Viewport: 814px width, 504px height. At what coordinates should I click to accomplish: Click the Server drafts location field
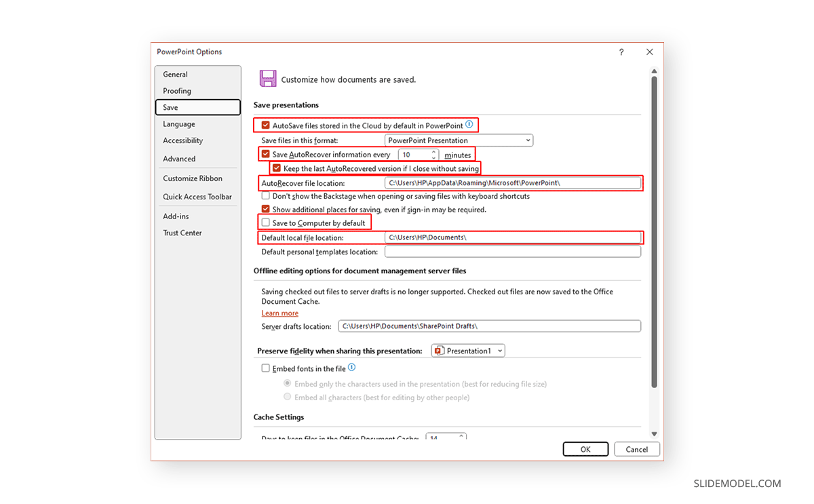click(490, 326)
